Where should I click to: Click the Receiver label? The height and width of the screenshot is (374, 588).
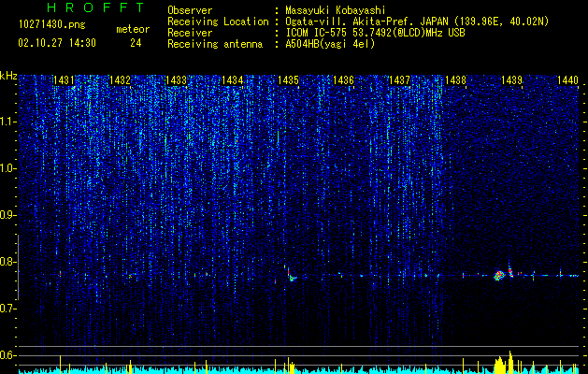pos(190,33)
